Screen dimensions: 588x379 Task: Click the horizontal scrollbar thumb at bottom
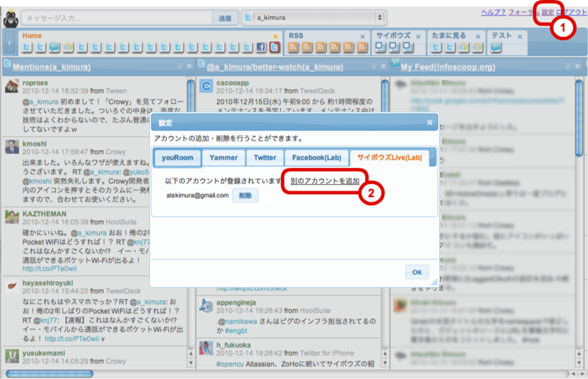[x=49, y=373]
